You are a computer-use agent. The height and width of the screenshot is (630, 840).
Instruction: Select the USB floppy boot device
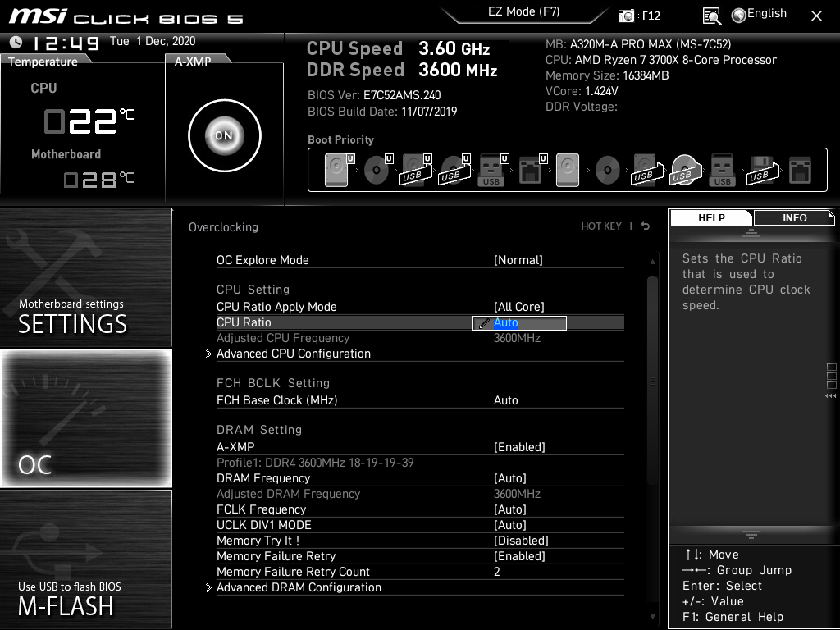pyautogui.click(x=761, y=170)
